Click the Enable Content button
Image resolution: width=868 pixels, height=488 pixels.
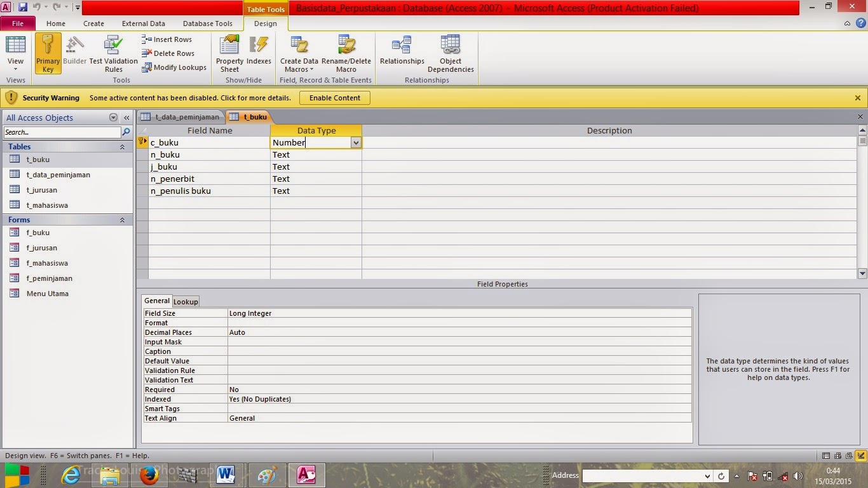click(334, 98)
